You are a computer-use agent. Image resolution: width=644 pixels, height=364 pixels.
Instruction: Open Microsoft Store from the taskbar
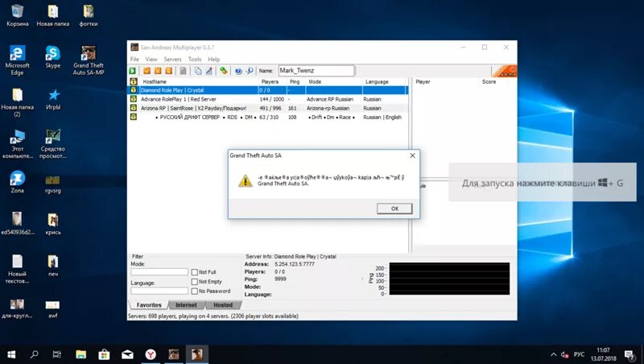(x=104, y=354)
